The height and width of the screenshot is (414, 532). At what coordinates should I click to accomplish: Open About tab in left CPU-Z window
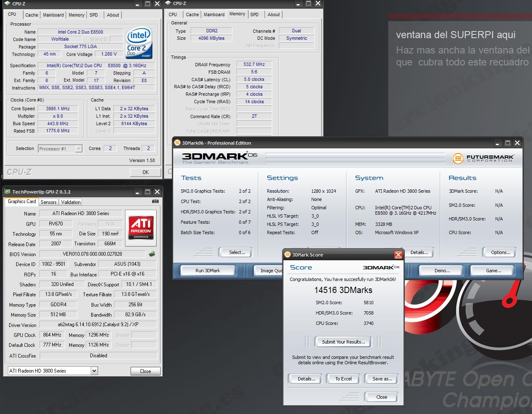(113, 15)
